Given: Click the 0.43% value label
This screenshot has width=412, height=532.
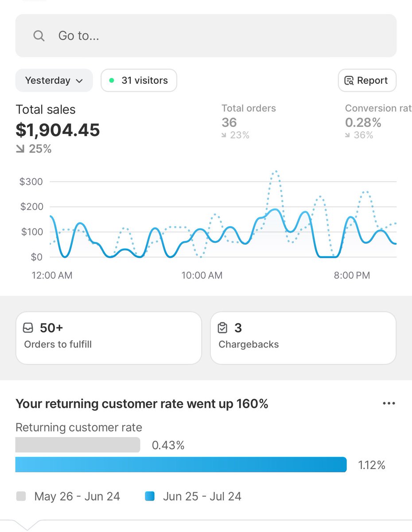Looking at the screenshot, I should (x=168, y=445).
